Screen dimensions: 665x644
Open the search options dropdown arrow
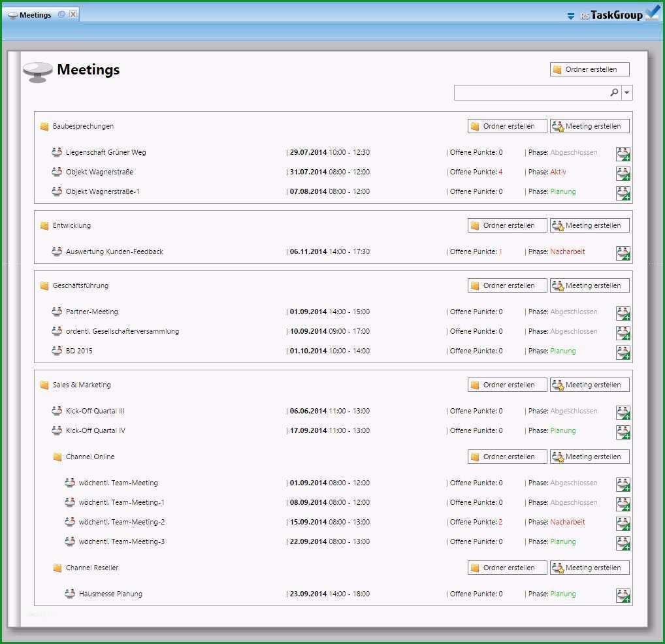[x=627, y=93]
